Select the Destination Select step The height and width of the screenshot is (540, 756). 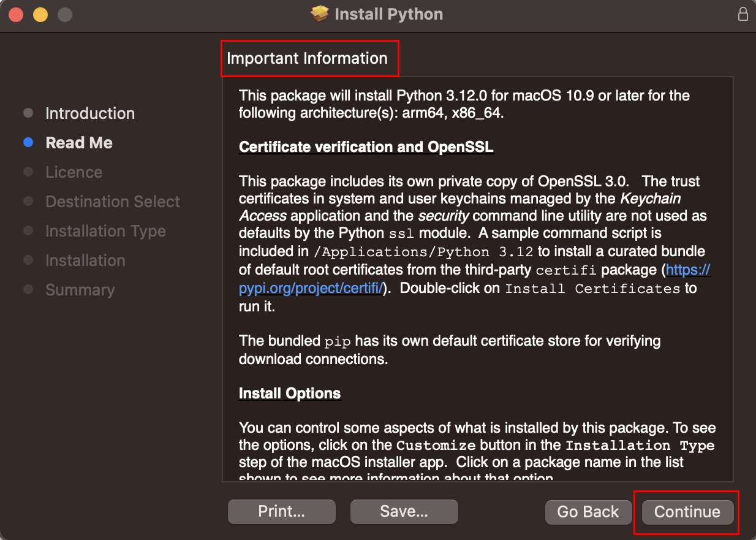point(113,202)
